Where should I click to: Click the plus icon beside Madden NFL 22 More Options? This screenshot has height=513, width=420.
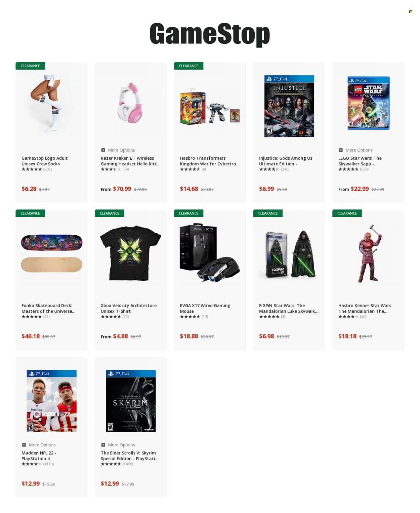pyautogui.click(x=24, y=445)
